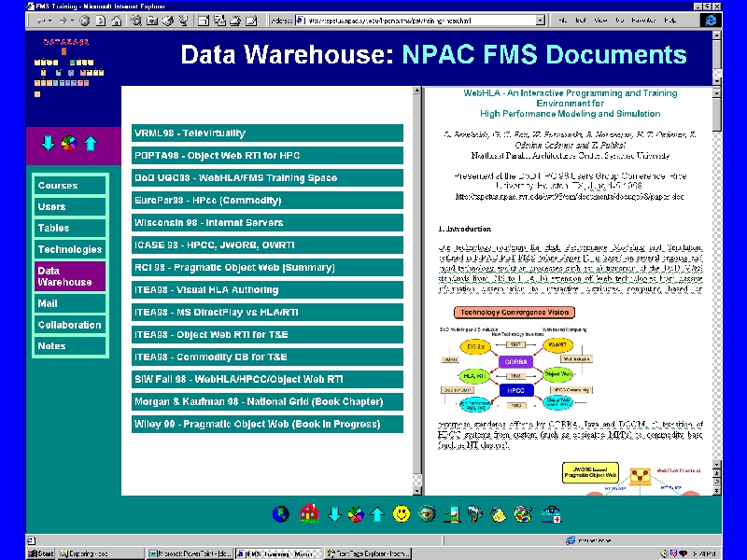Click the medical kit icon in bottom bar
The image size is (747, 560).
[551, 514]
